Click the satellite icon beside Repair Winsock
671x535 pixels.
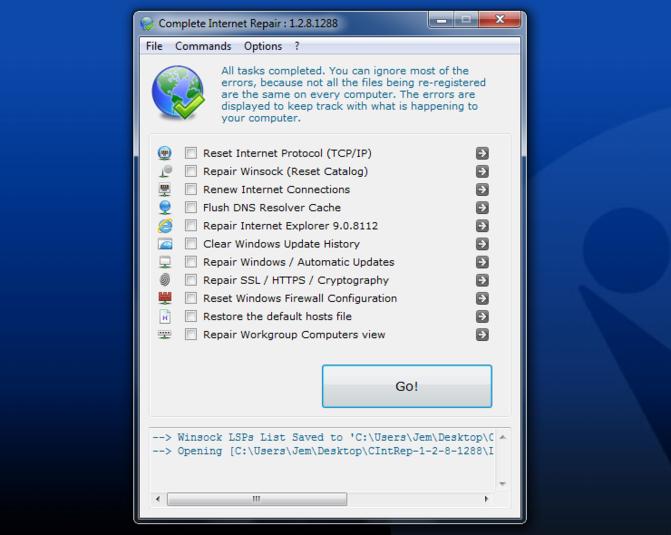[165, 171]
